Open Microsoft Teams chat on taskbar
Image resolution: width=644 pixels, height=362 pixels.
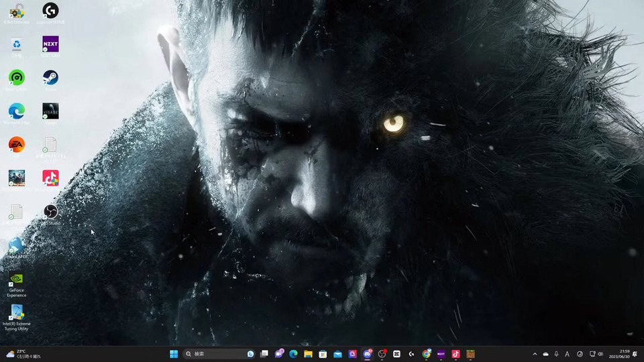[x=279, y=354]
